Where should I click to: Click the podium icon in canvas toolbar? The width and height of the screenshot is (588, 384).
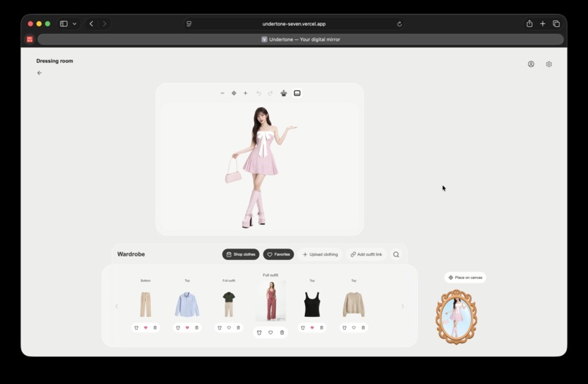(284, 93)
